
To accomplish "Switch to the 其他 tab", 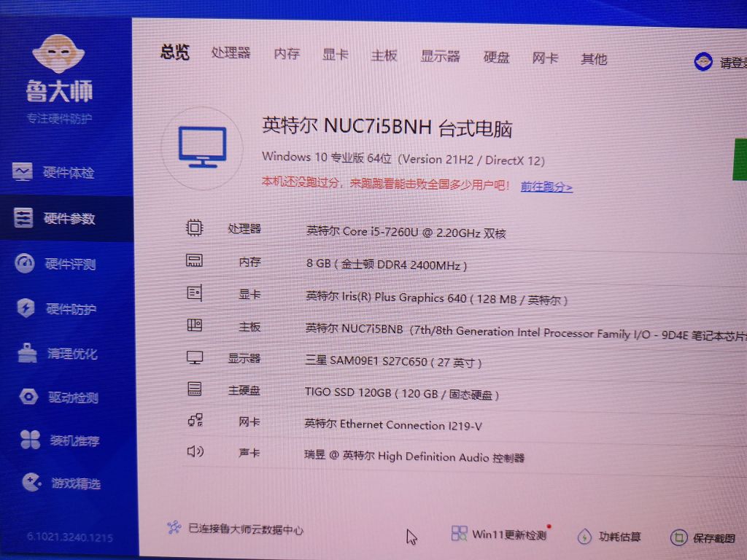I will coord(594,60).
